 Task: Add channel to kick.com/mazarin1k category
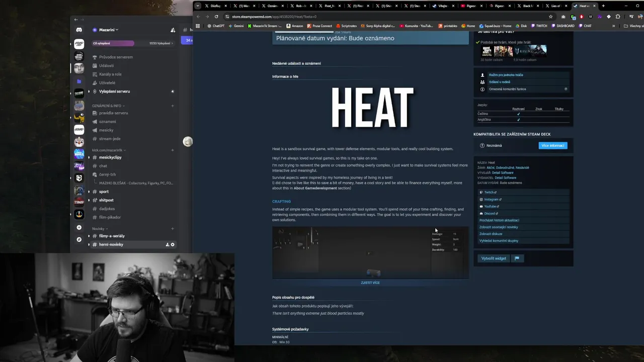173,150
